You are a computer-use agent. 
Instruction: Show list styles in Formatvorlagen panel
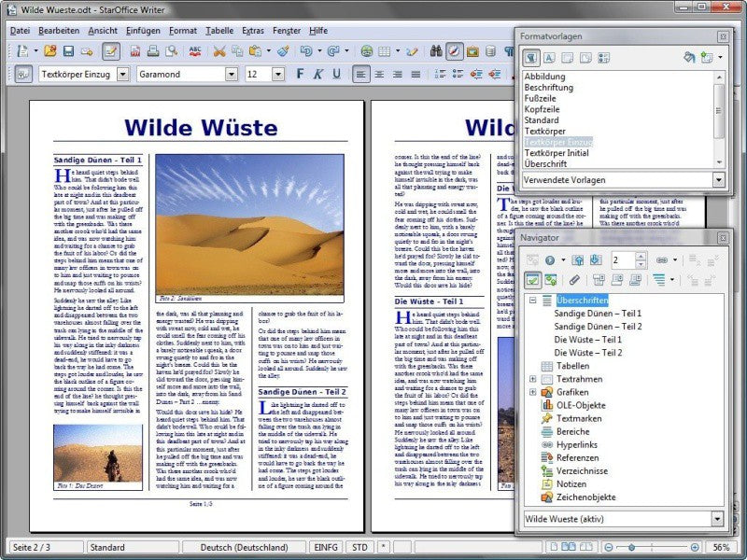(x=603, y=58)
